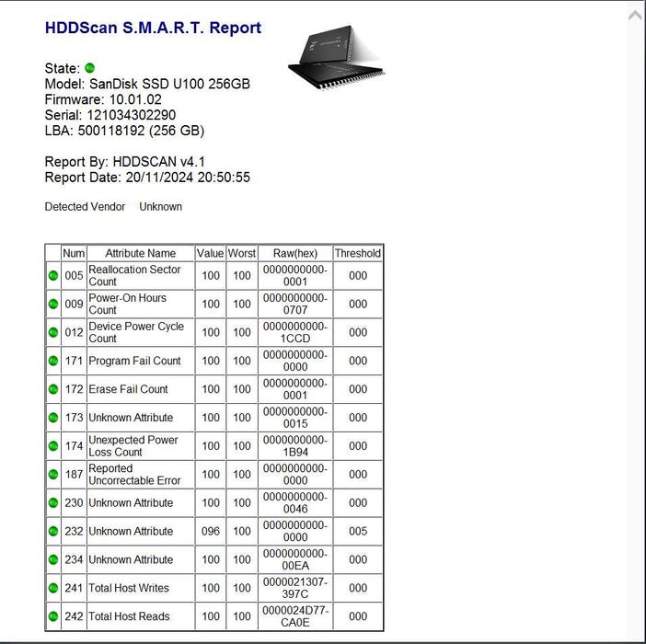The width and height of the screenshot is (646, 644).
Task: Click status icon for Erase Fail Count
Action: coord(53,389)
